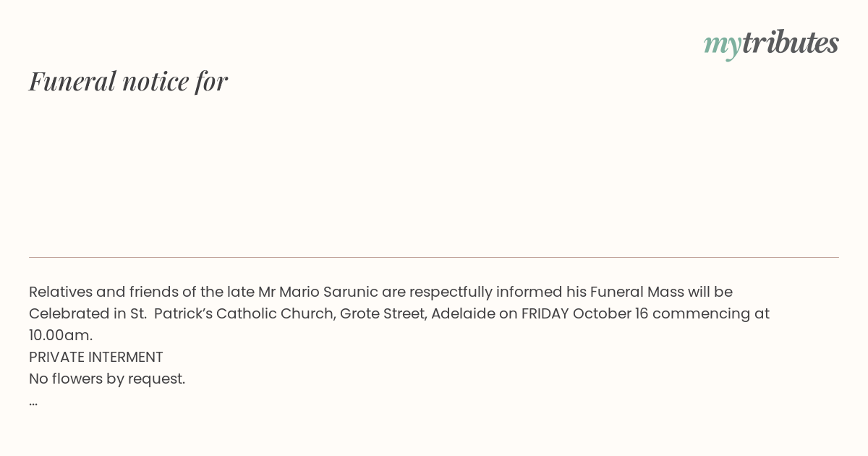This screenshot has width=868, height=456.
Task: Click the "PRIVATE INTERMENT" line
Action: [96, 357]
